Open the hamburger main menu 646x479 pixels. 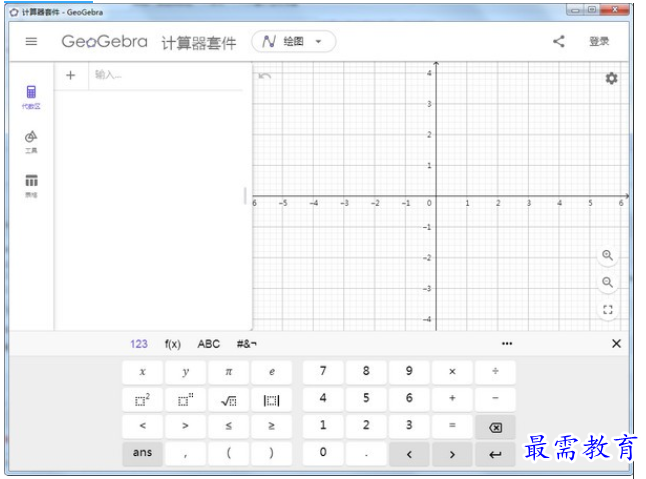coord(31,42)
